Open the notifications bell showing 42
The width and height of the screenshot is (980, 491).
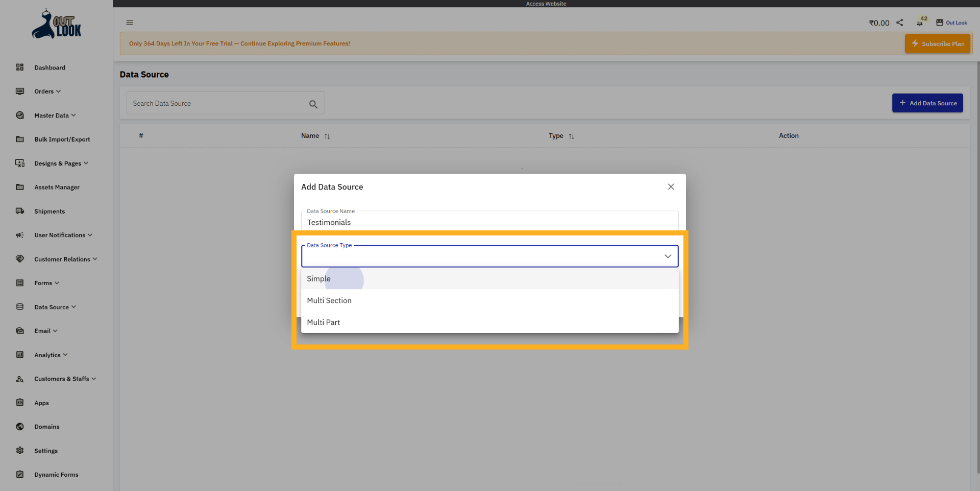click(920, 22)
